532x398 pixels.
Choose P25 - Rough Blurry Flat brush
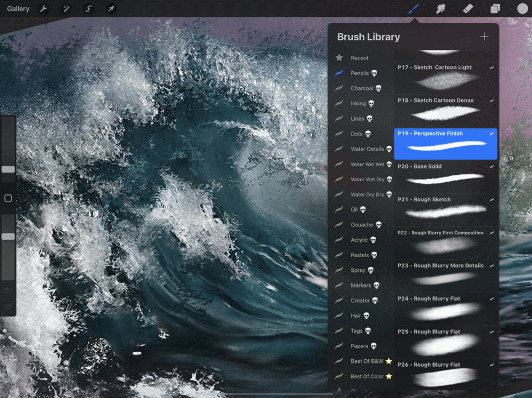445,342
